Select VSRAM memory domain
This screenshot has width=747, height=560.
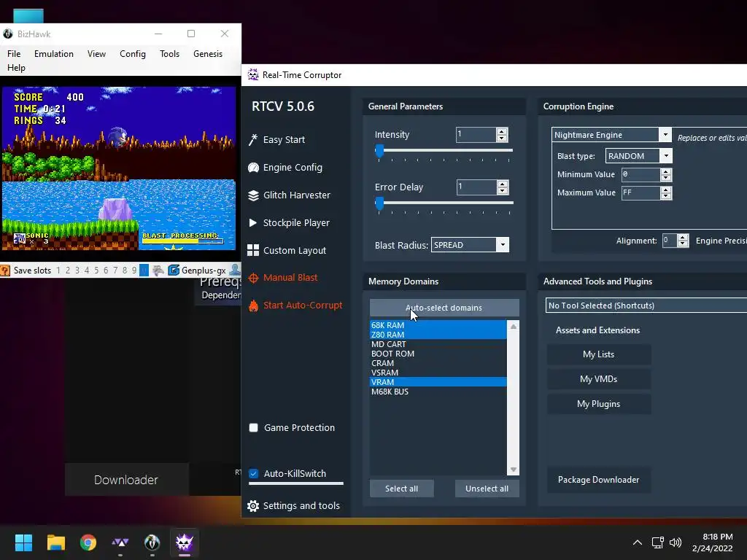[438, 373]
